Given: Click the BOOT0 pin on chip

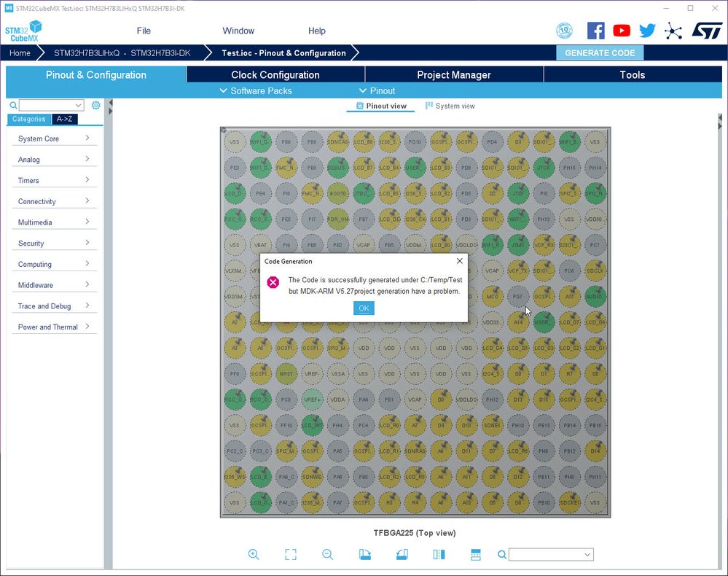Looking at the screenshot, I should (337, 193).
